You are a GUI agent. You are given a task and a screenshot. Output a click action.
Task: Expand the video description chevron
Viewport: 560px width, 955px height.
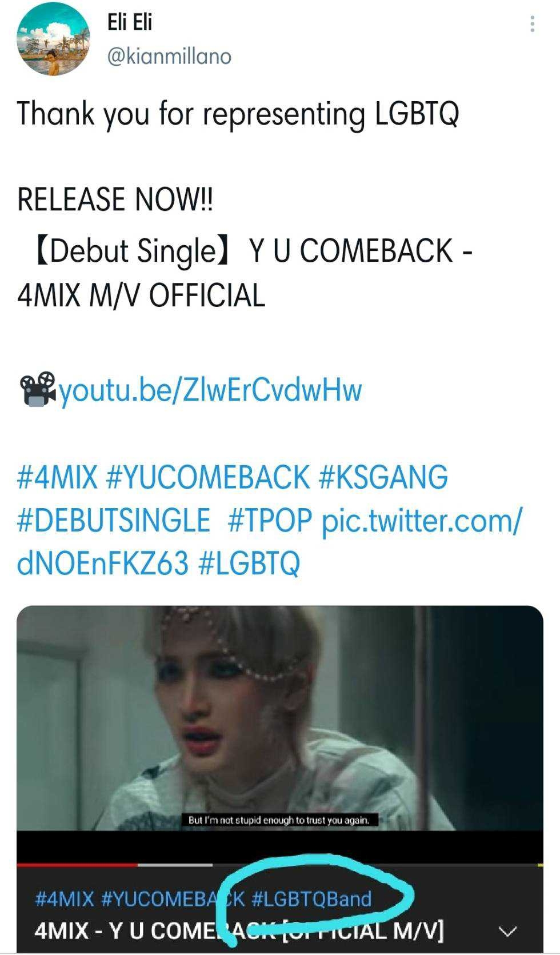pyautogui.click(x=507, y=932)
